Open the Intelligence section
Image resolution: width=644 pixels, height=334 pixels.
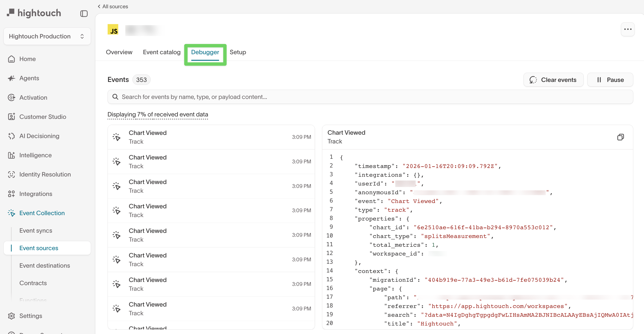35,155
